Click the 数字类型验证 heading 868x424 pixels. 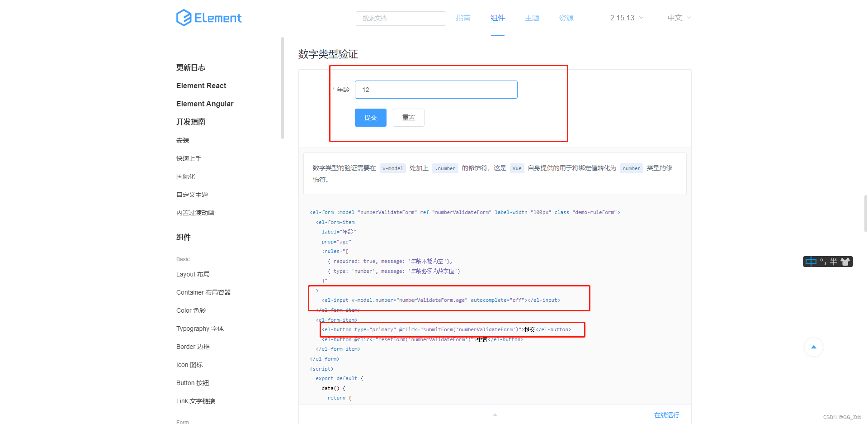328,54
